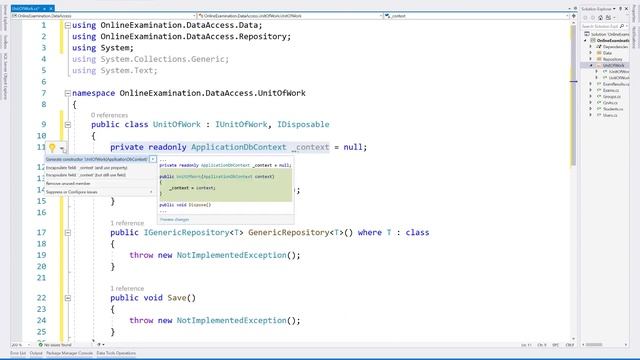Select Students.cs in Solution Explorer

pos(610,109)
